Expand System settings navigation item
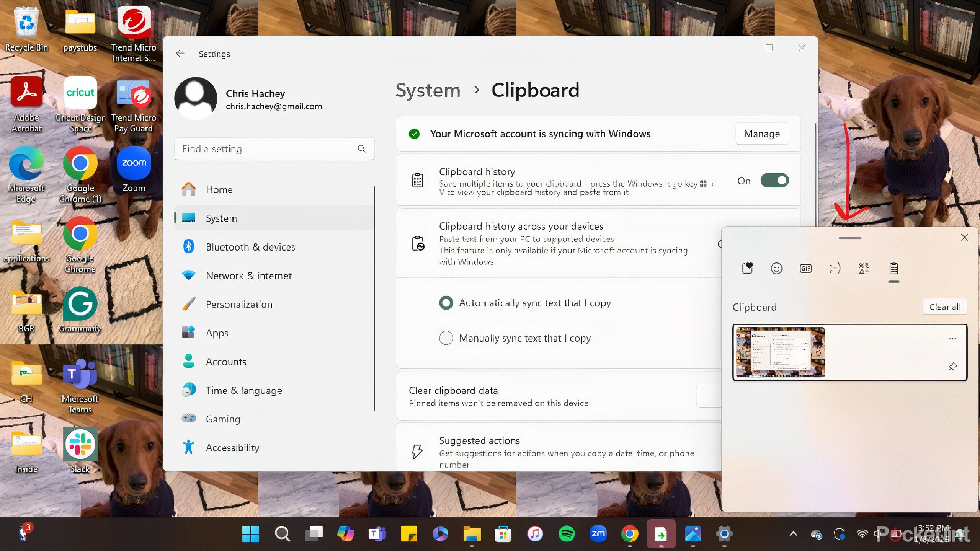This screenshot has width=980, height=551. point(221,218)
